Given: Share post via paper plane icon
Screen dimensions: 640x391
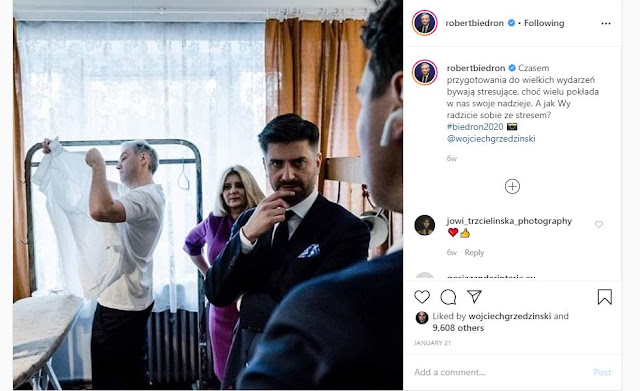Looking at the screenshot, I should coord(474,296).
